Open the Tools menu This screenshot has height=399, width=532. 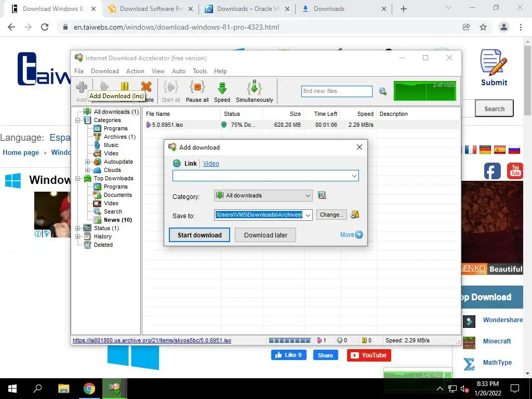pos(200,71)
